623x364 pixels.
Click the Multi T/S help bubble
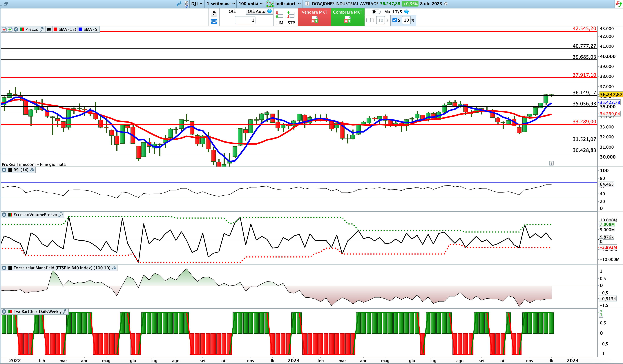tap(406, 11)
